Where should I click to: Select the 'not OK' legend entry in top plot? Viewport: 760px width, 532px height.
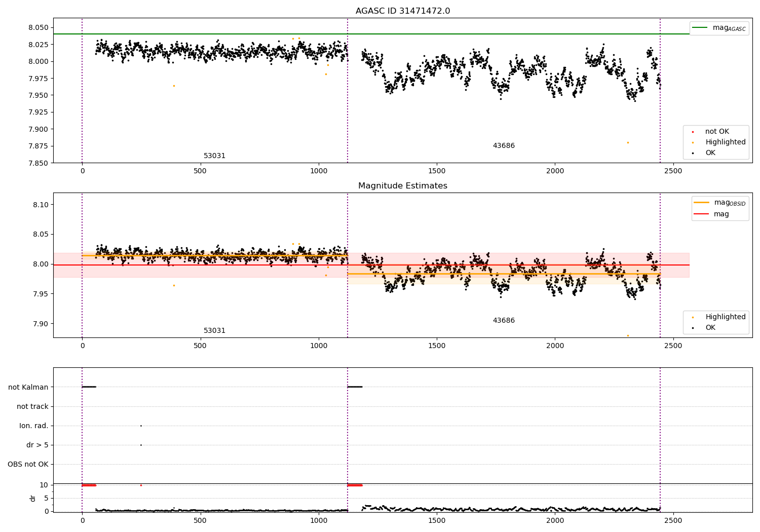[x=710, y=132]
